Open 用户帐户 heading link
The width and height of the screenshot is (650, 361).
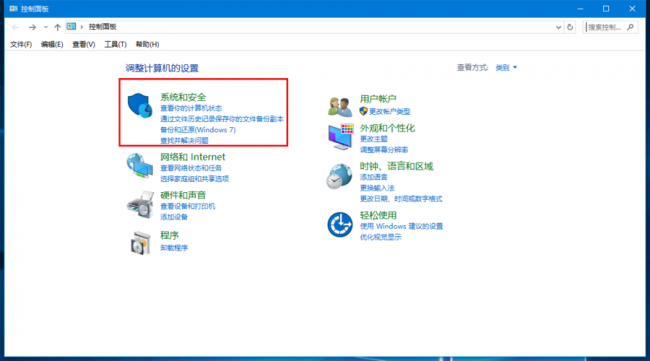point(378,99)
